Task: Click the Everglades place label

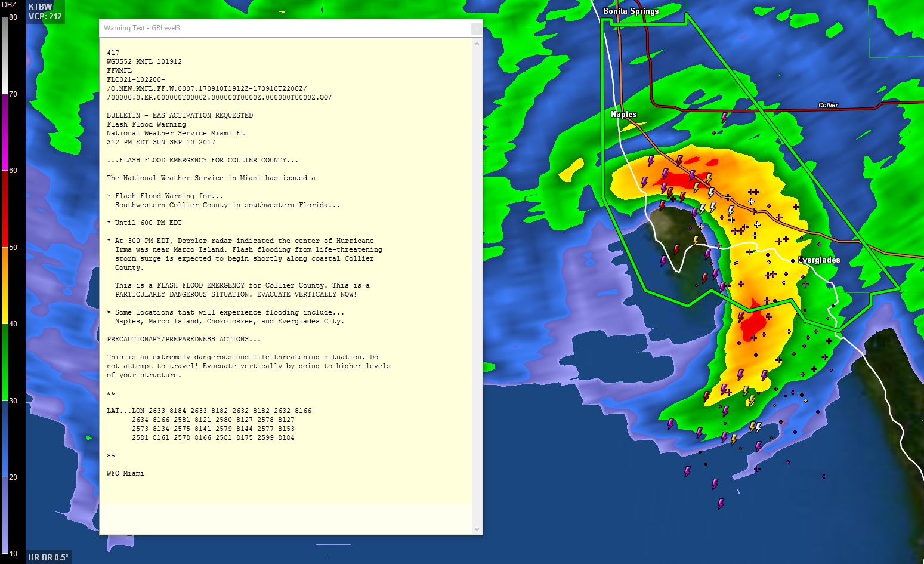Action: (x=820, y=260)
